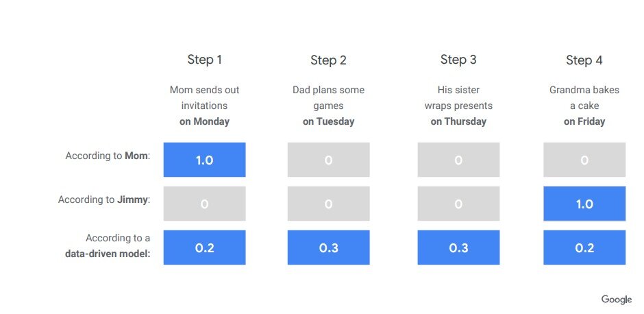
Task: Click the Step 4 heading
Action: [584, 60]
